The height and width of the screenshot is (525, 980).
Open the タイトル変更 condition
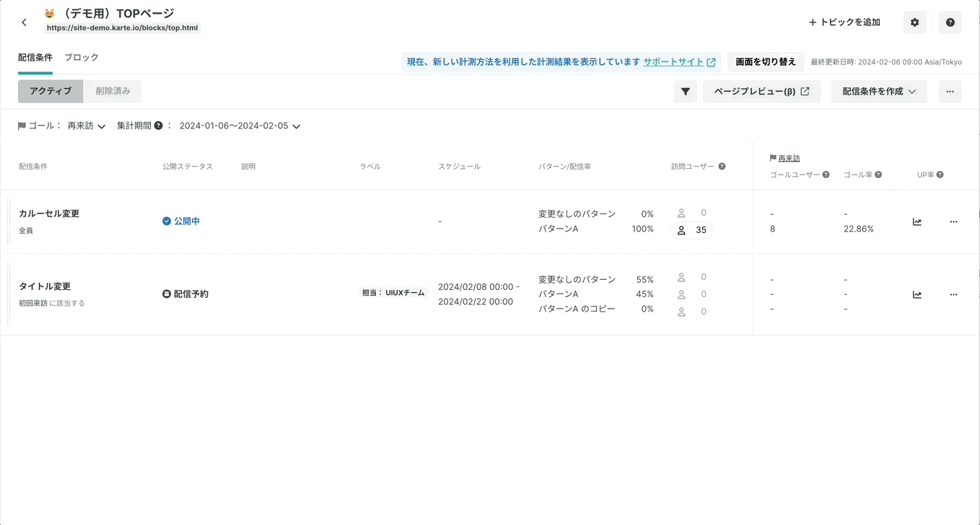tap(45, 286)
